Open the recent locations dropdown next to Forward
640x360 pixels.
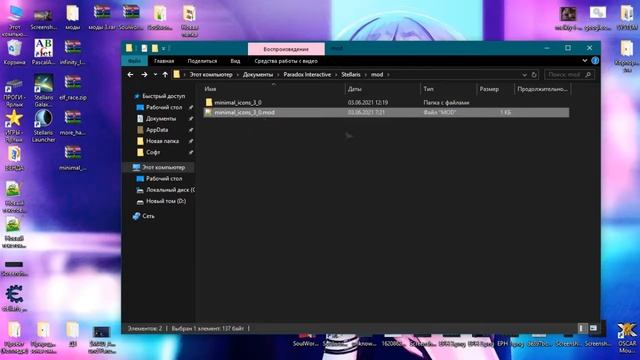click(x=155, y=75)
